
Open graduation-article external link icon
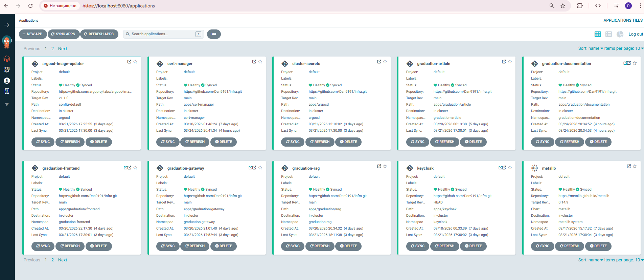coord(504,62)
